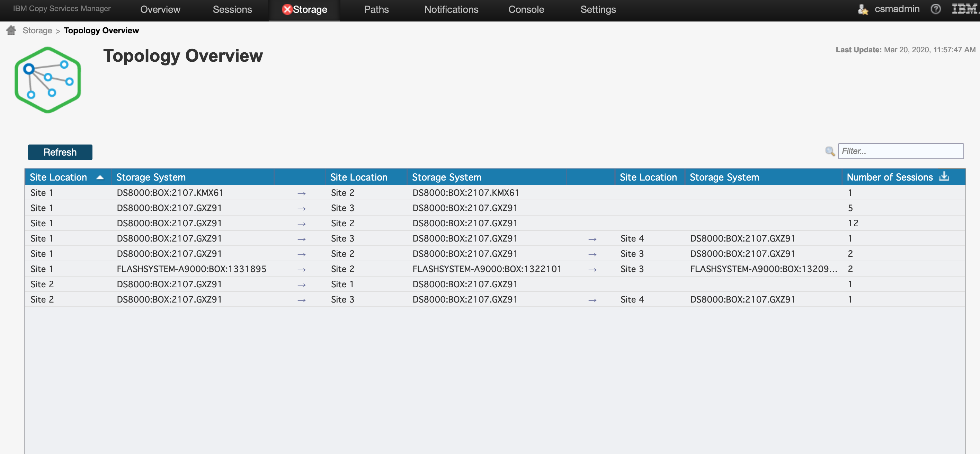The height and width of the screenshot is (454, 980).
Task: Click the Storage breadcrumb link
Action: pos(37,30)
